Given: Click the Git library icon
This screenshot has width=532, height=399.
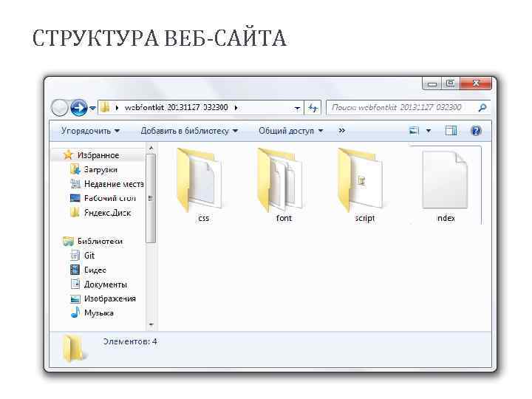Looking at the screenshot, I should tap(75, 255).
